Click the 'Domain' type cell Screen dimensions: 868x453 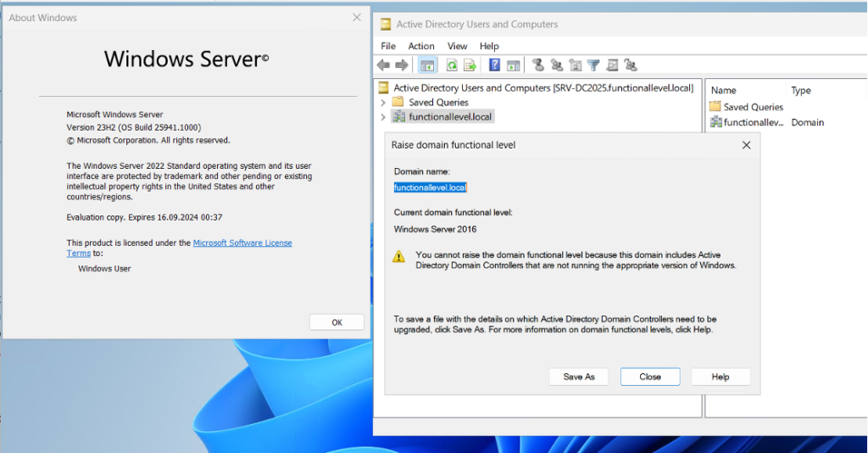(x=808, y=122)
